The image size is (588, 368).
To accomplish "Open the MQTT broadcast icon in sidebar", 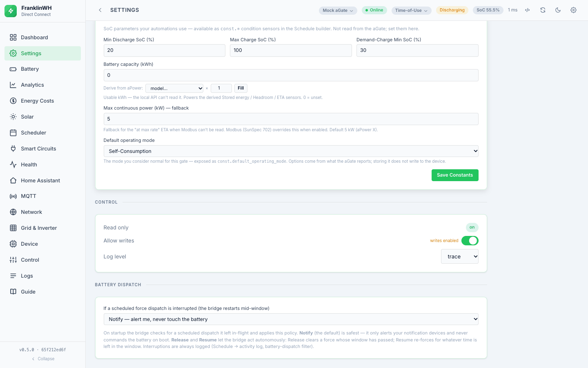I will [13, 196].
